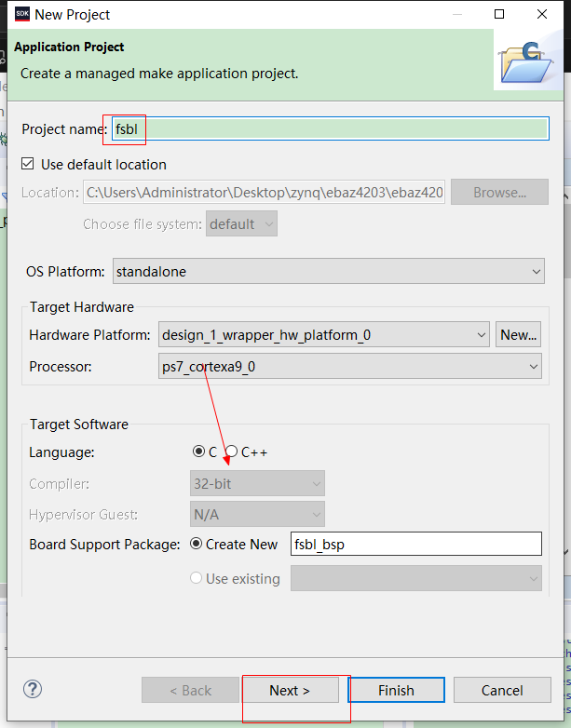571x728 pixels.
Task: Click the help question mark icon
Action: pyautogui.click(x=33, y=690)
